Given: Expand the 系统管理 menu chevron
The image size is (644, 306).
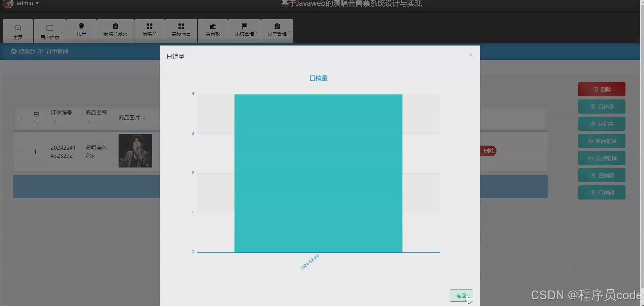Looking at the screenshot, I should pos(257,32).
